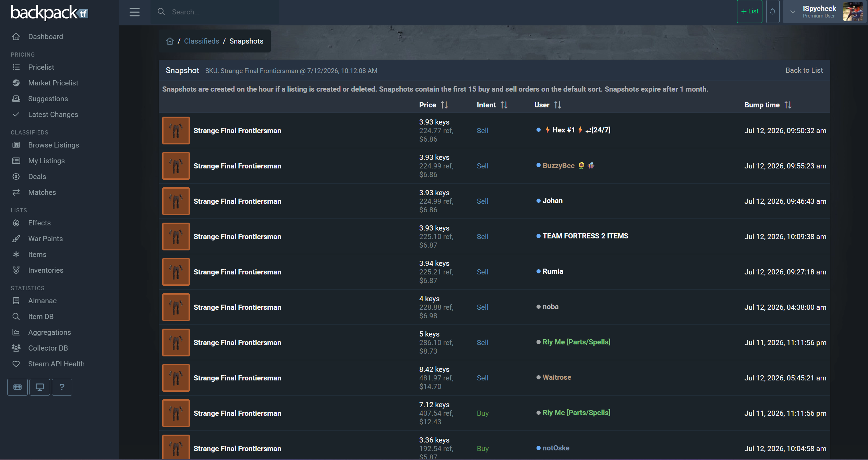The image size is (868, 460).
Task: Open Rly Me user link in Buy row
Action: click(577, 413)
